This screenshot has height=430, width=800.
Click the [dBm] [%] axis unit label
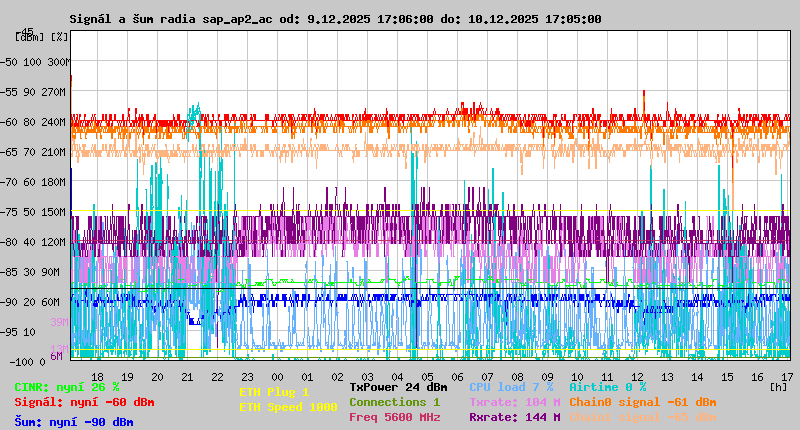pyautogui.click(x=42, y=37)
